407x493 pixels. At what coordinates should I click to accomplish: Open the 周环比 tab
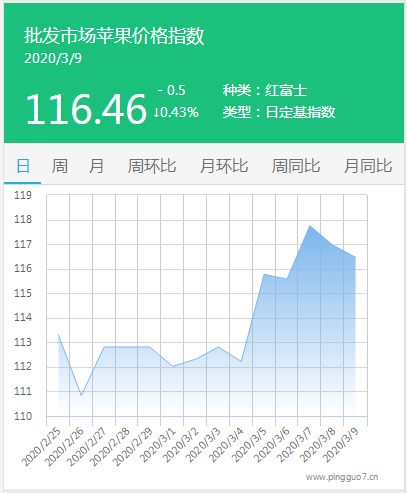click(152, 166)
